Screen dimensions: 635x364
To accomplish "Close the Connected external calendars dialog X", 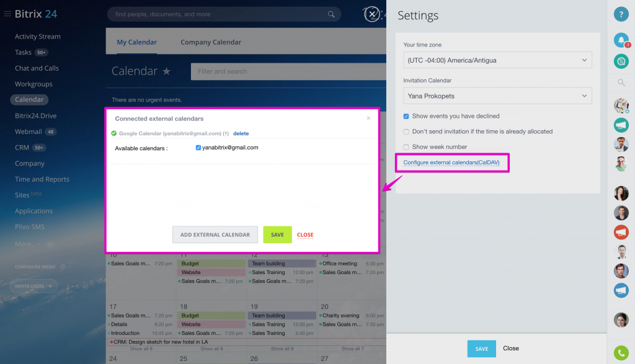I will pos(368,118).
